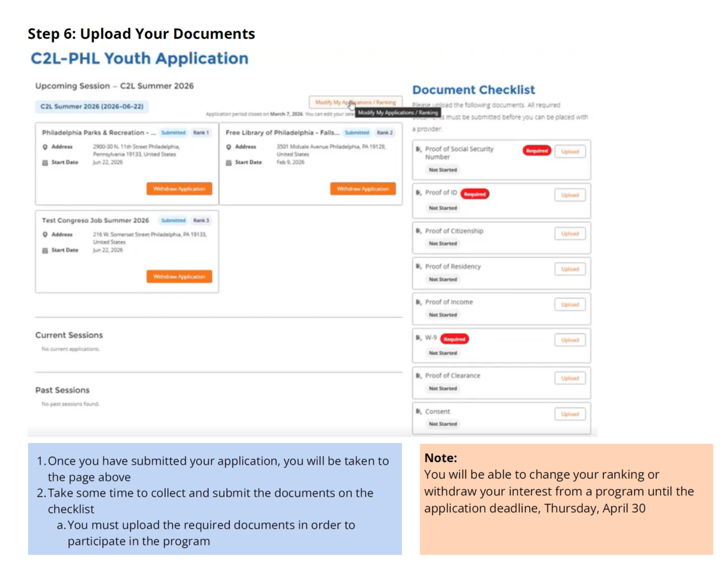Click the calendar icon in Free Library card

(229, 163)
